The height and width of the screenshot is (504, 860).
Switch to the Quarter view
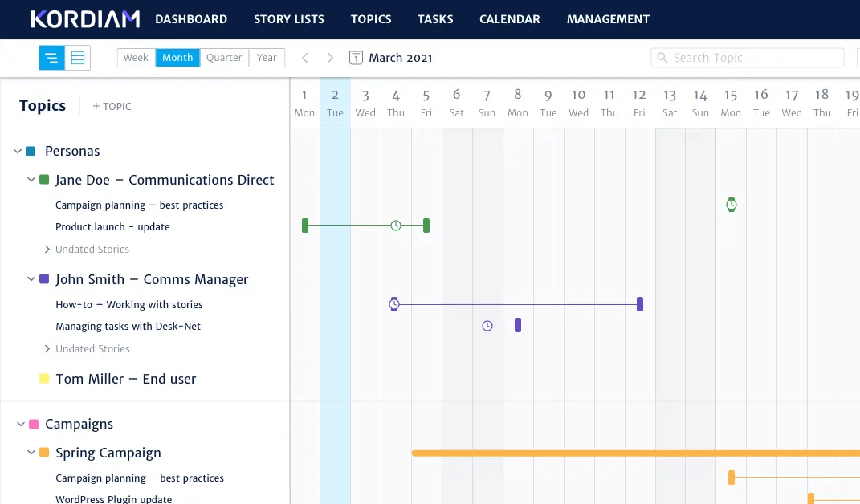[x=223, y=57]
